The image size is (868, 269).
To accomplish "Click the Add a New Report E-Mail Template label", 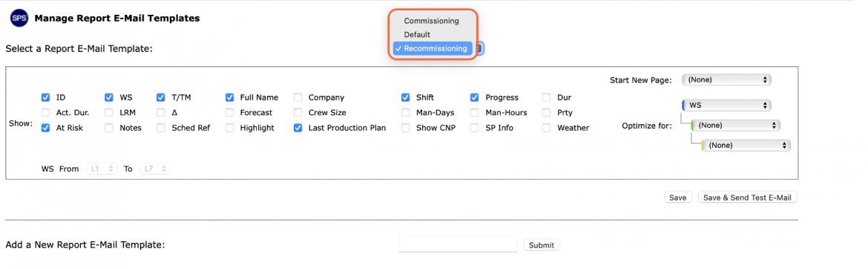I will (x=85, y=244).
